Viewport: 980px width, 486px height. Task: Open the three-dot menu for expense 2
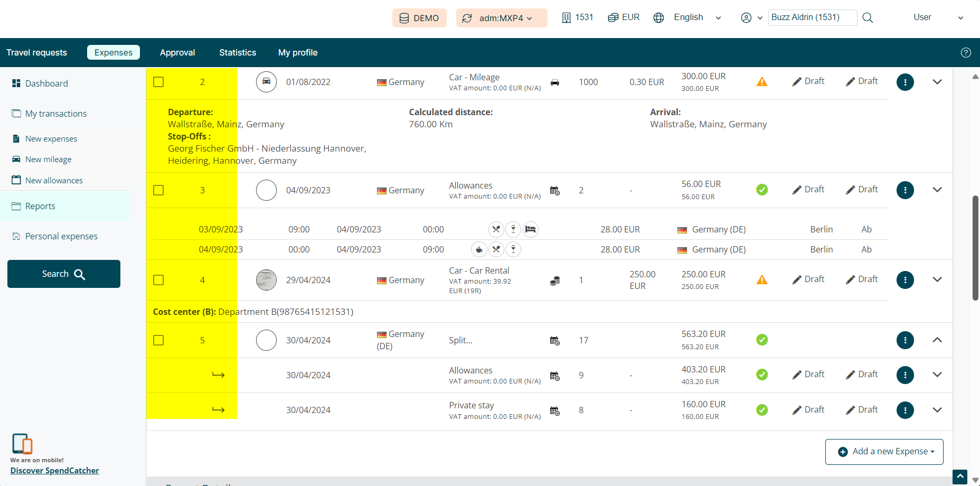pyautogui.click(x=905, y=82)
